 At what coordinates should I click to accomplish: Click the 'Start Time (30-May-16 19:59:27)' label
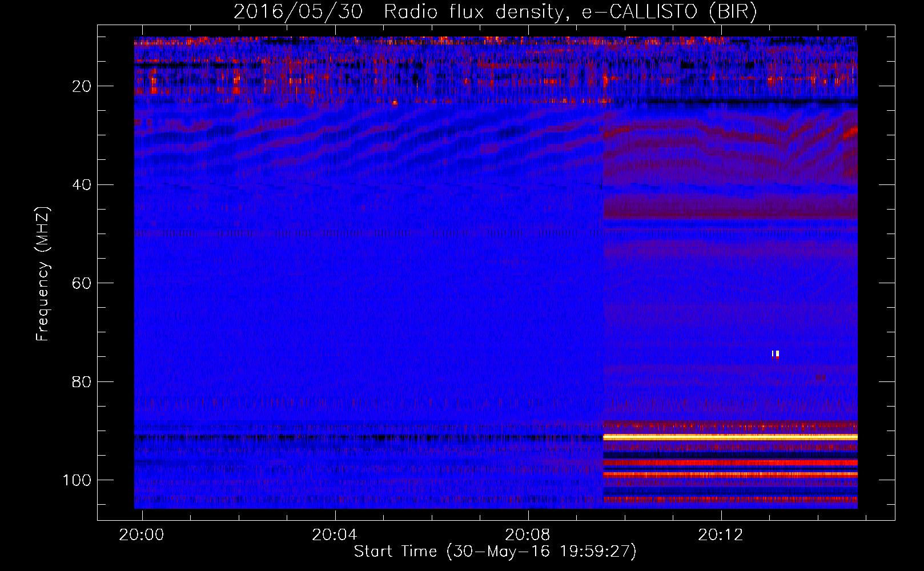coord(495,552)
